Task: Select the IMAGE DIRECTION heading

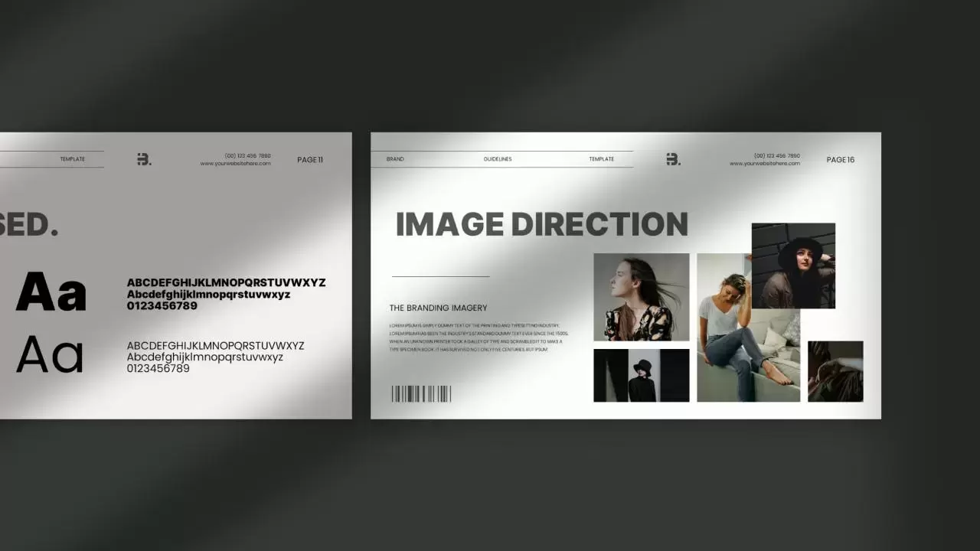Action: 541,224
